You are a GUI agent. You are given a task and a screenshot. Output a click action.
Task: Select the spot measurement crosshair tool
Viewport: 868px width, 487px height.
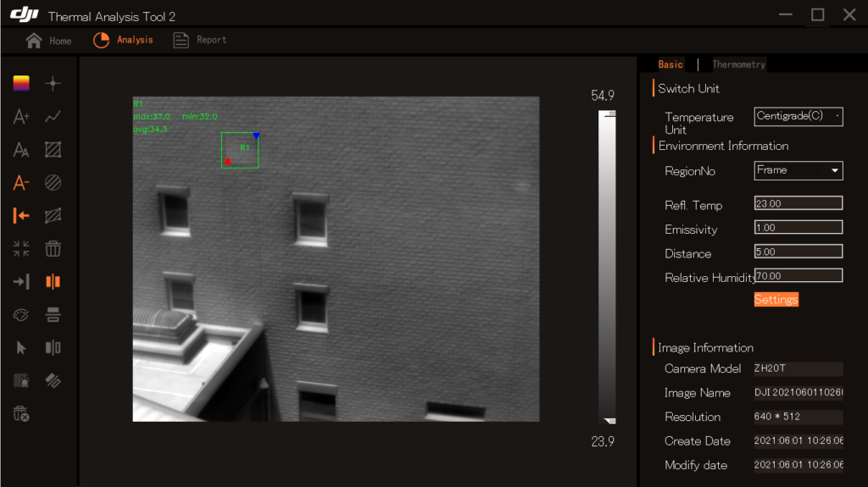(x=53, y=83)
